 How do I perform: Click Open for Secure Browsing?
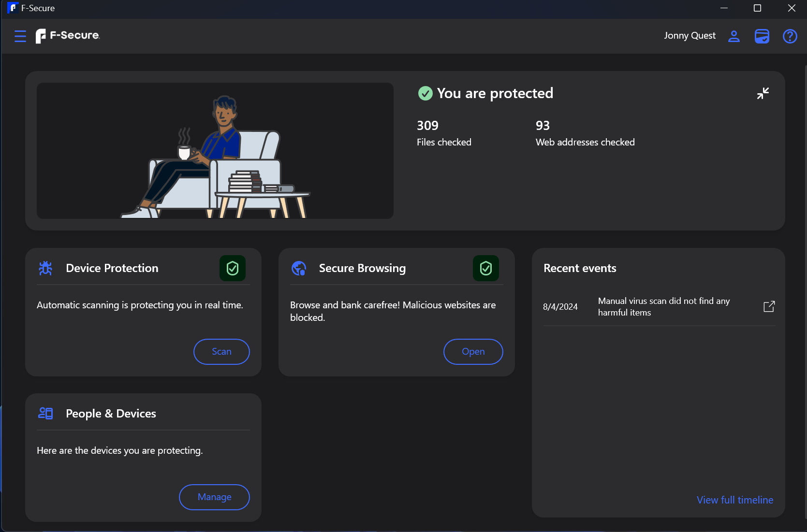click(x=473, y=352)
